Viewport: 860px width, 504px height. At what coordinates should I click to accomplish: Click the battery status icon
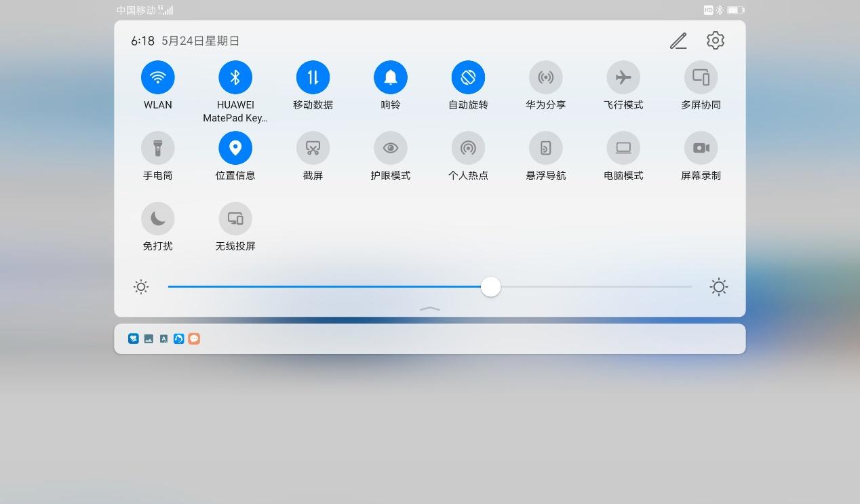736,10
